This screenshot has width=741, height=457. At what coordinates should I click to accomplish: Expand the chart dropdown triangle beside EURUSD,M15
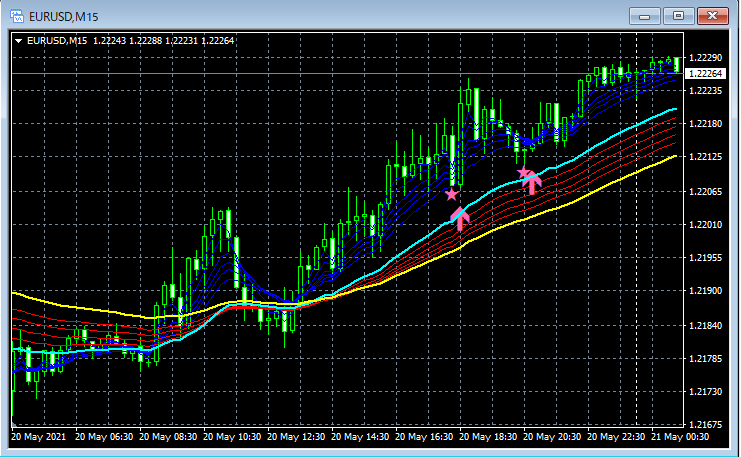coord(18,41)
